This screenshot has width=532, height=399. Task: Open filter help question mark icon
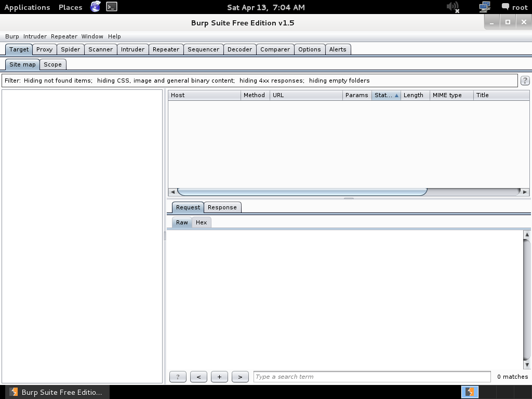pyautogui.click(x=525, y=81)
